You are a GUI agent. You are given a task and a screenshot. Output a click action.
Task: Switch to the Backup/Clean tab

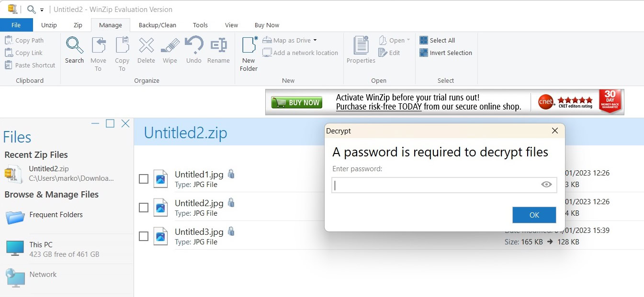click(158, 25)
